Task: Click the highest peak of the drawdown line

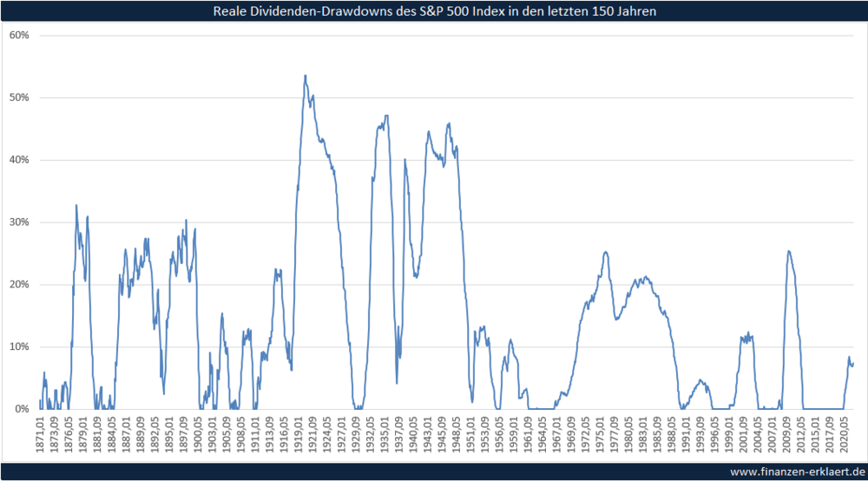Action: (305, 76)
